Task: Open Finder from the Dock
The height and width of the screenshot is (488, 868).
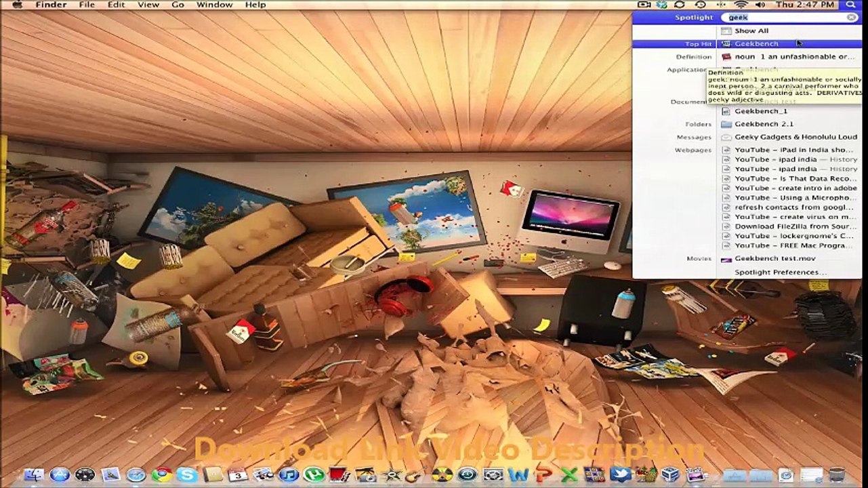Action: pyautogui.click(x=33, y=474)
